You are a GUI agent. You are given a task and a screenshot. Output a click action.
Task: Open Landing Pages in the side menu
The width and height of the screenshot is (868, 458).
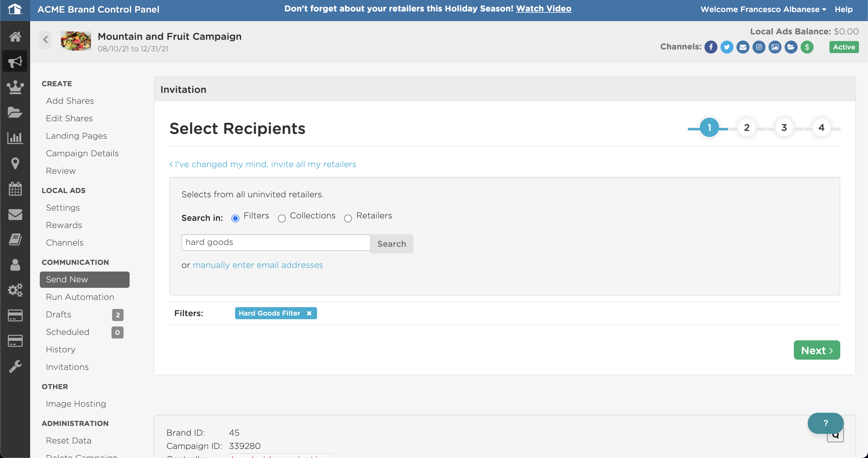coord(76,136)
